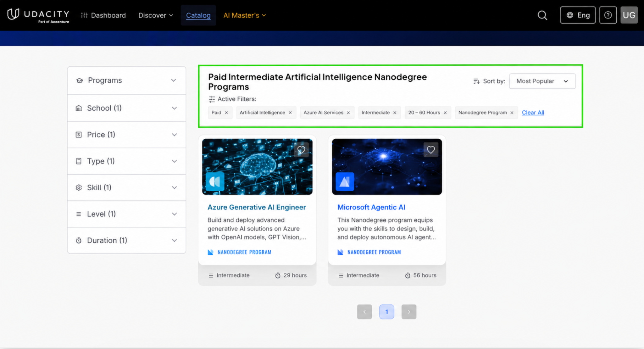The width and height of the screenshot is (644, 349).
Task: Expand the Duration (1) filter section
Action: [x=127, y=240]
